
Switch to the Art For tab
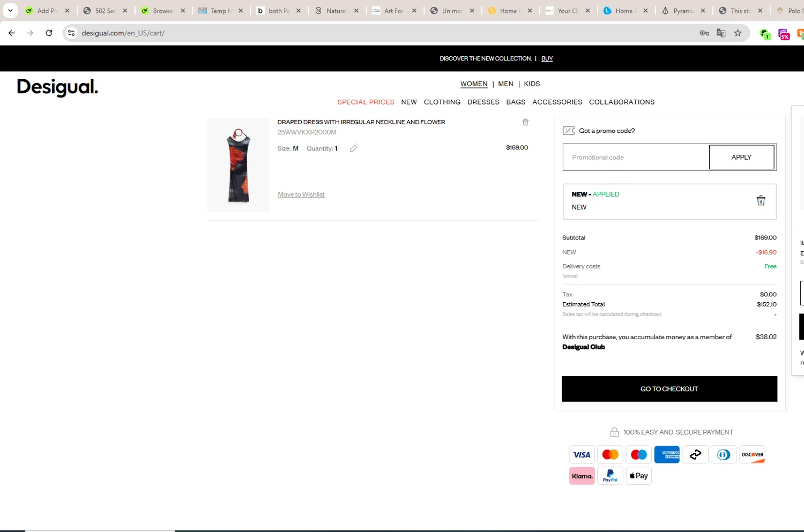tap(394, 11)
